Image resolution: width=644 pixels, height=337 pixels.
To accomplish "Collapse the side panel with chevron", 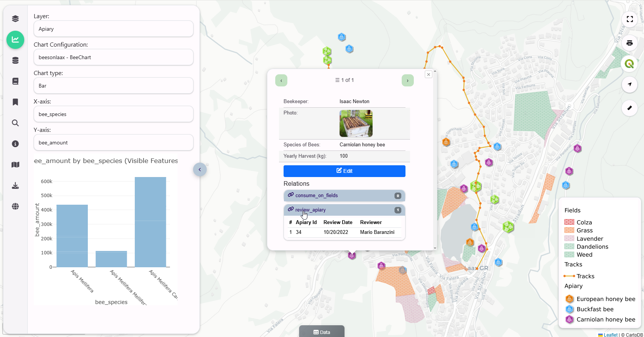I will [x=200, y=169].
